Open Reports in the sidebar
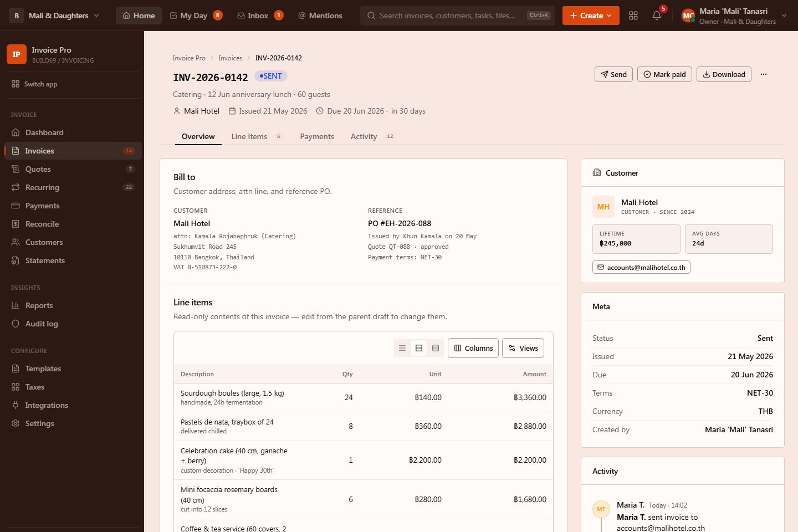798x532 pixels. click(x=73, y=305)
